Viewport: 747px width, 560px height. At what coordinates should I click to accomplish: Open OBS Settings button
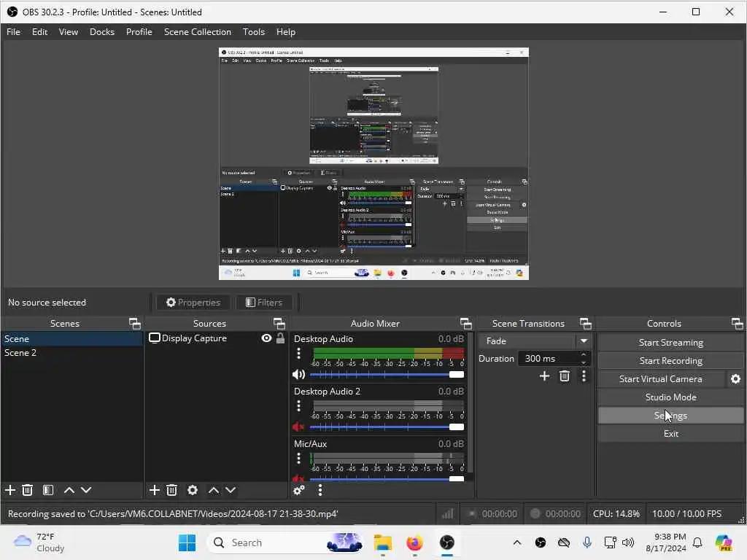(x=671, y=415)
